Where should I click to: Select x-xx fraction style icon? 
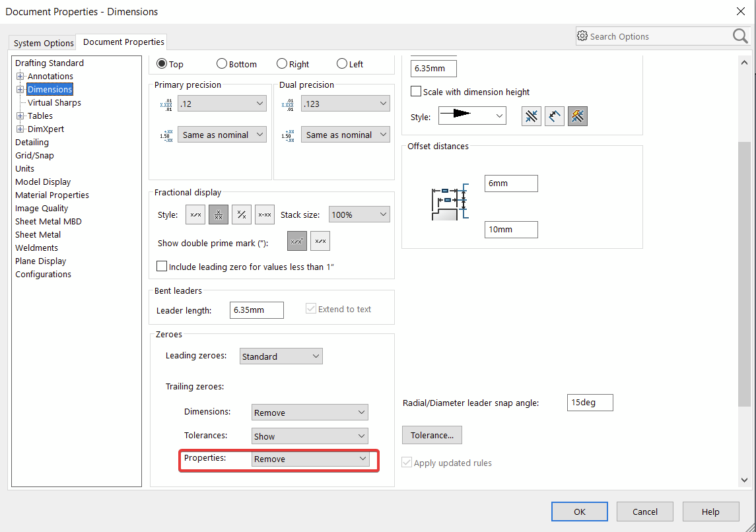click(x=265, y=215)
